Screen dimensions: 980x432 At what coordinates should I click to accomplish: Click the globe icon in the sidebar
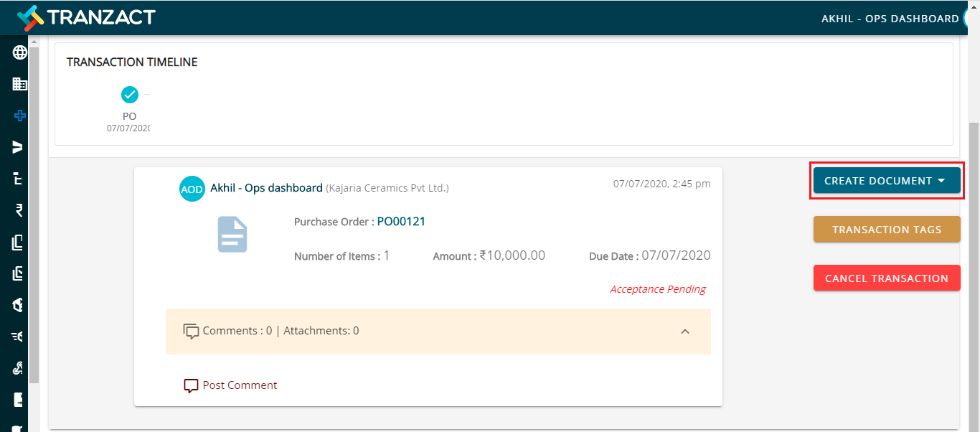tap(20, 52)
